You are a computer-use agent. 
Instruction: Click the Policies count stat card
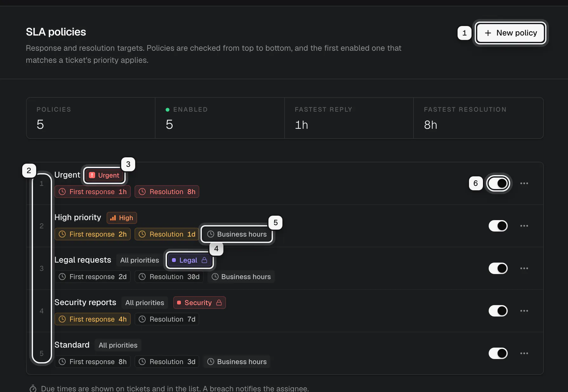91,118
